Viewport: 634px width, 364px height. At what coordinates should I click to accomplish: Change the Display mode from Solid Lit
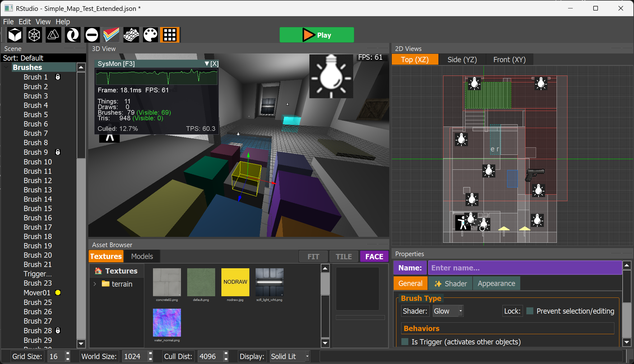(x=289, y=356)
